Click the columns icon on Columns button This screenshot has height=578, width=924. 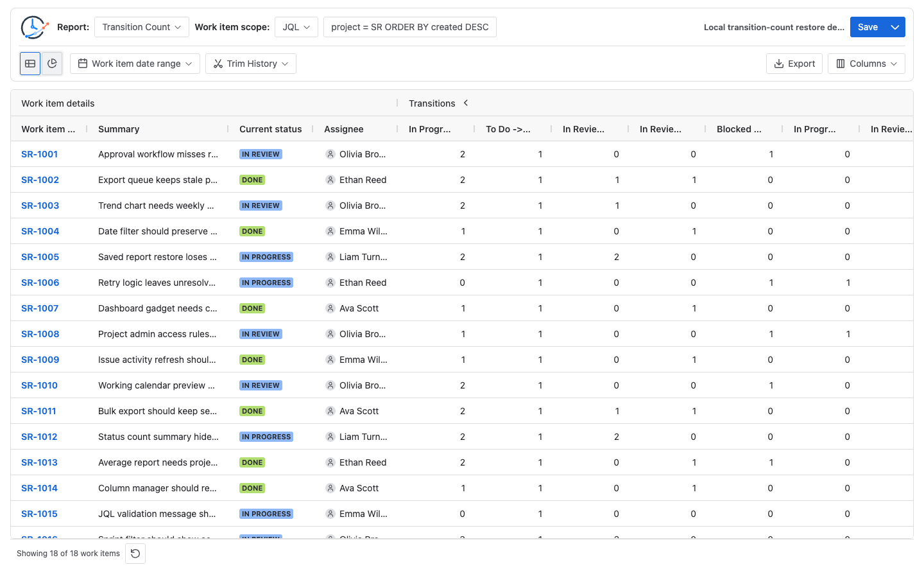coord(841,64)
